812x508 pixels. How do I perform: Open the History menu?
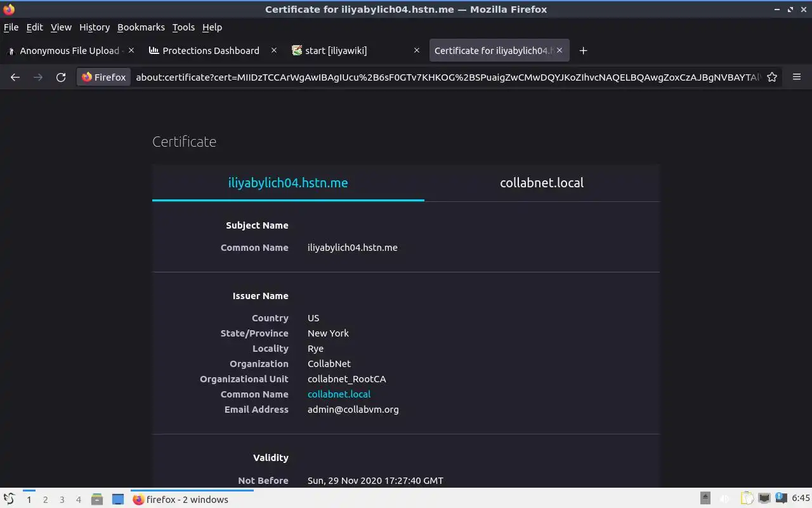click(x=95, y=27)
